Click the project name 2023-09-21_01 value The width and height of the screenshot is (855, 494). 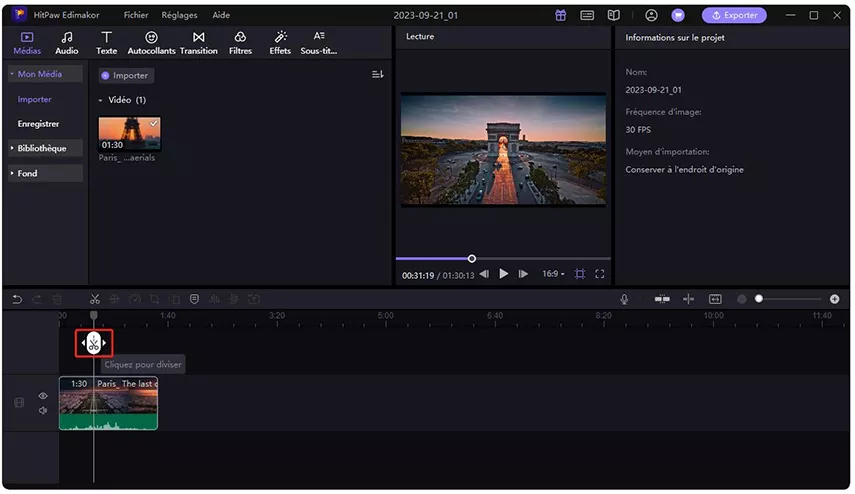coord(653,90)
